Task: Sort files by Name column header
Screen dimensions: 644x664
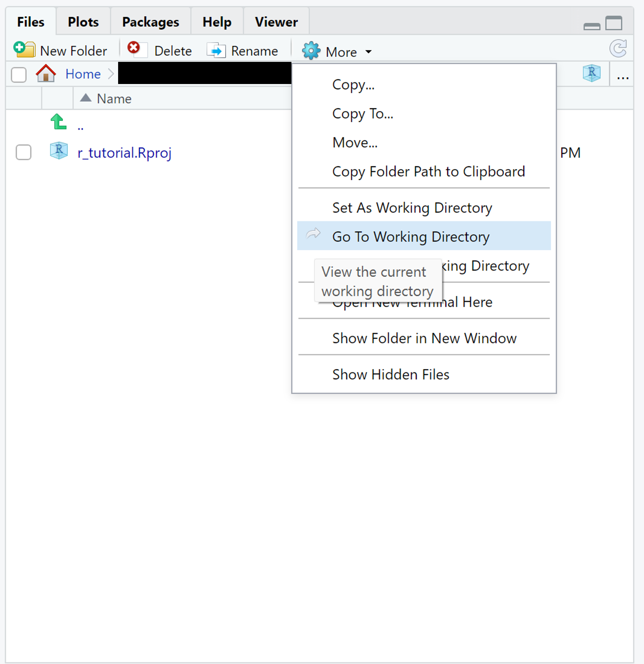Action: [x=114, y=99]
